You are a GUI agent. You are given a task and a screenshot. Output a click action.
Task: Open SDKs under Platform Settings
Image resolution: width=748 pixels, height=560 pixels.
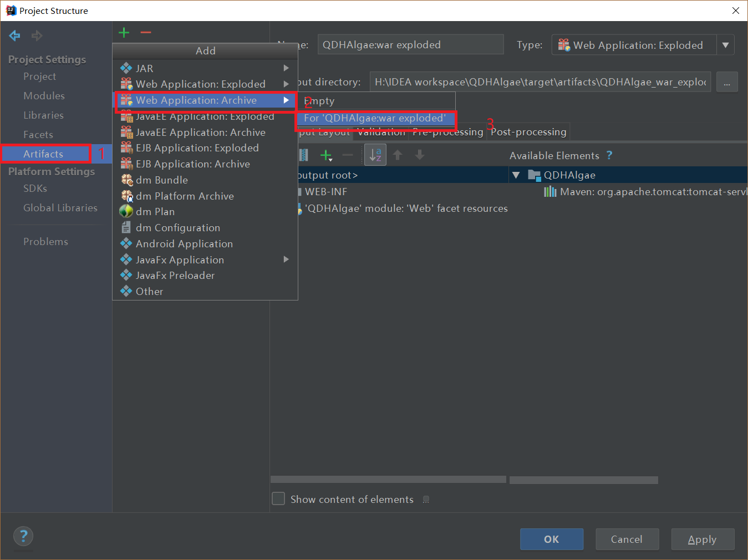(35, 189)
